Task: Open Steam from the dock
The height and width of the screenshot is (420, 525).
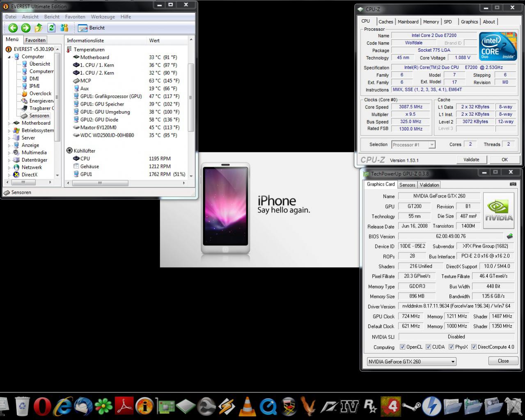Action: pos(411,407)
